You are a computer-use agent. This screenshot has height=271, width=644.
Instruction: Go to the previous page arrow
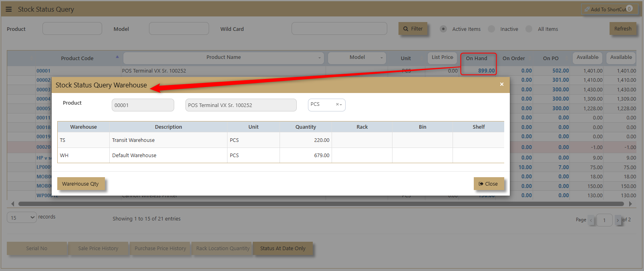(591, 220)
